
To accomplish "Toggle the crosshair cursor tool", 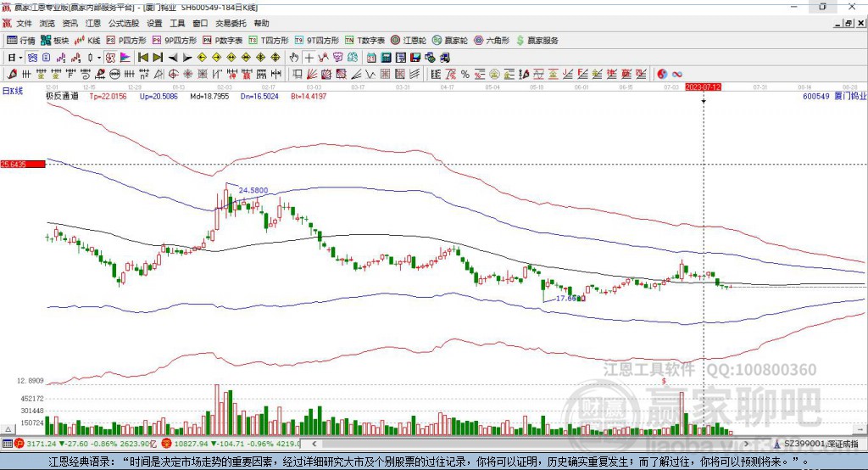I will click(x=309, y=58).
